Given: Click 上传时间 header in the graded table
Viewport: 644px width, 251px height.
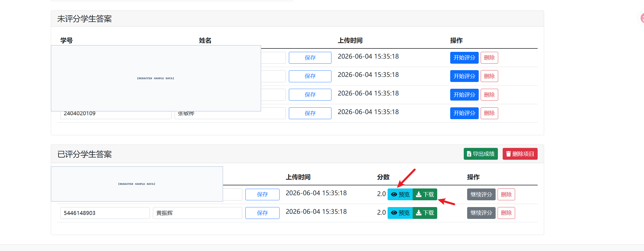Looking at the screenshot, I should tap(298, 177).
